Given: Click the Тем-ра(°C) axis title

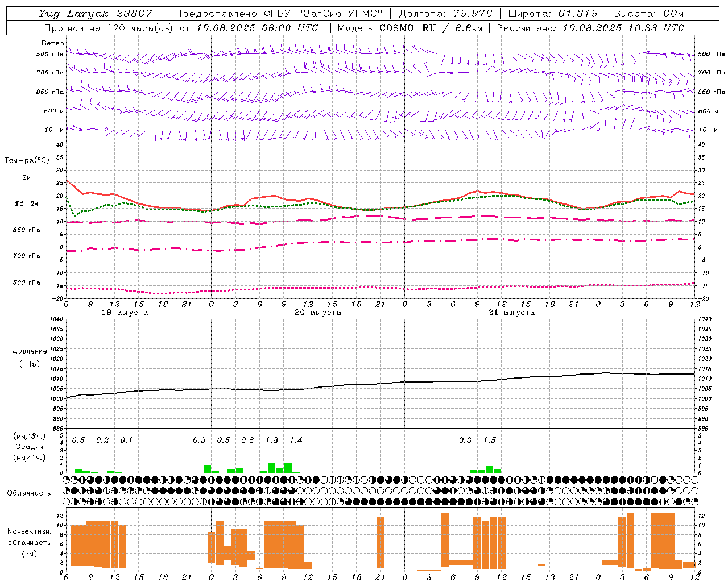Looking at the screenshot, I should click(x=27, y=161).
